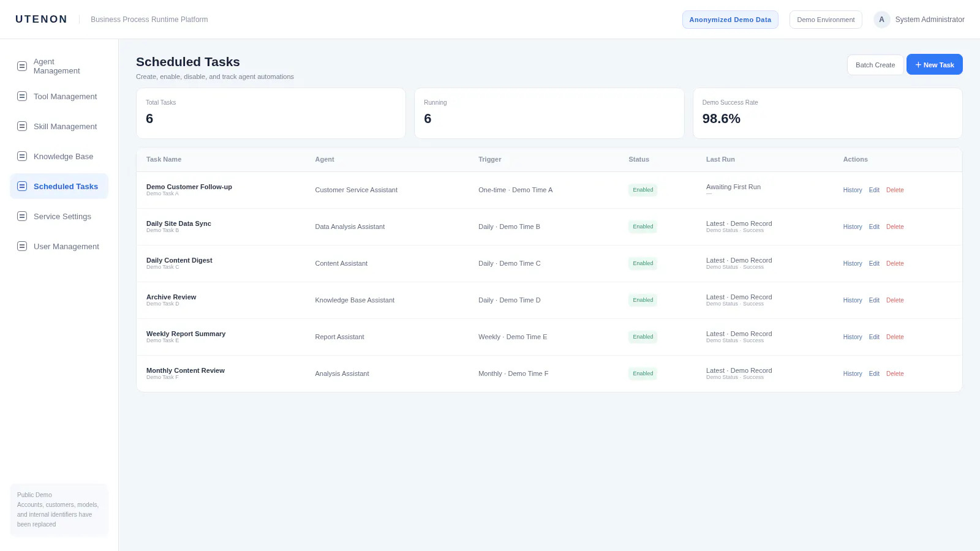
Task: Create a task with New Task button
Action: 934,64
